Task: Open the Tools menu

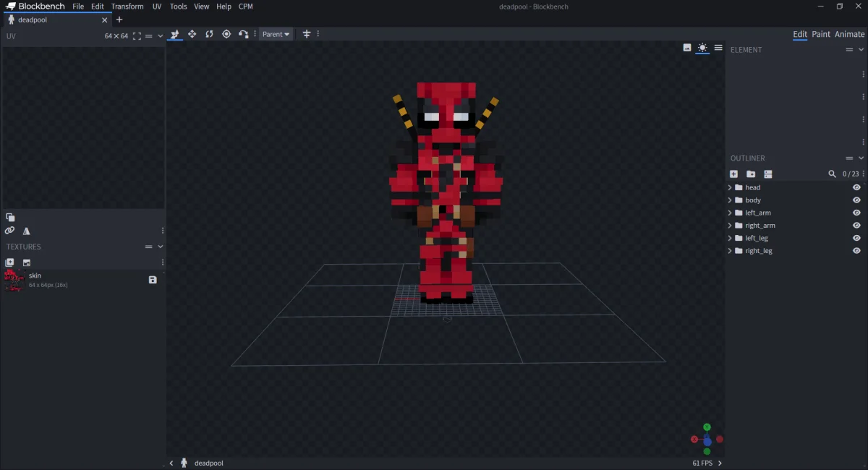Action: point(178,7)
